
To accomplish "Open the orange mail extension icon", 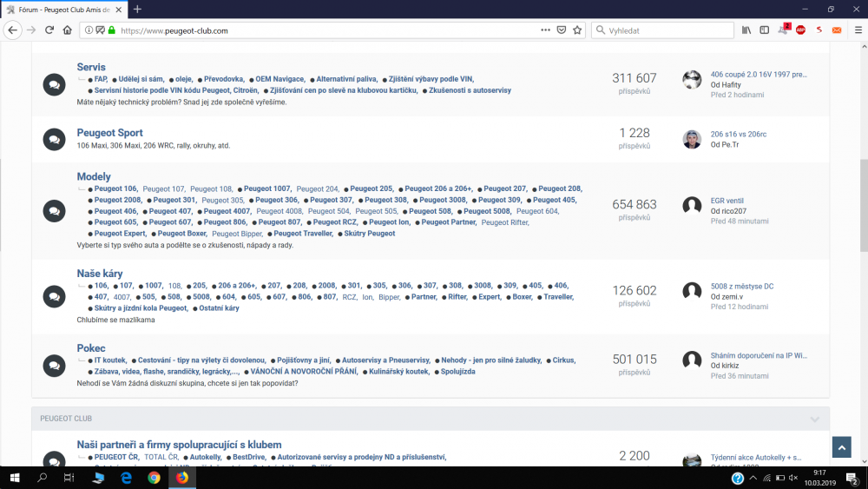I will [837, 30].
